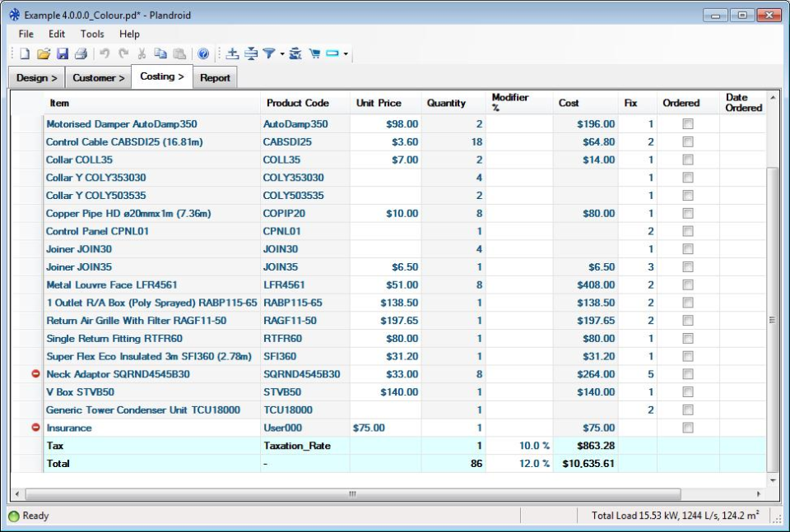
Task: Print the costing table
Action: [x=81, y=53]
